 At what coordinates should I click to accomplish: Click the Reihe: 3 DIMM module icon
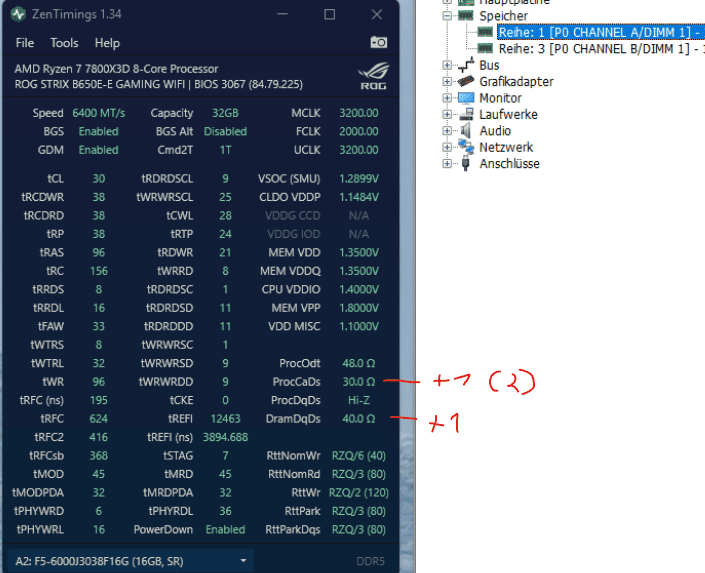coord(485,48)
